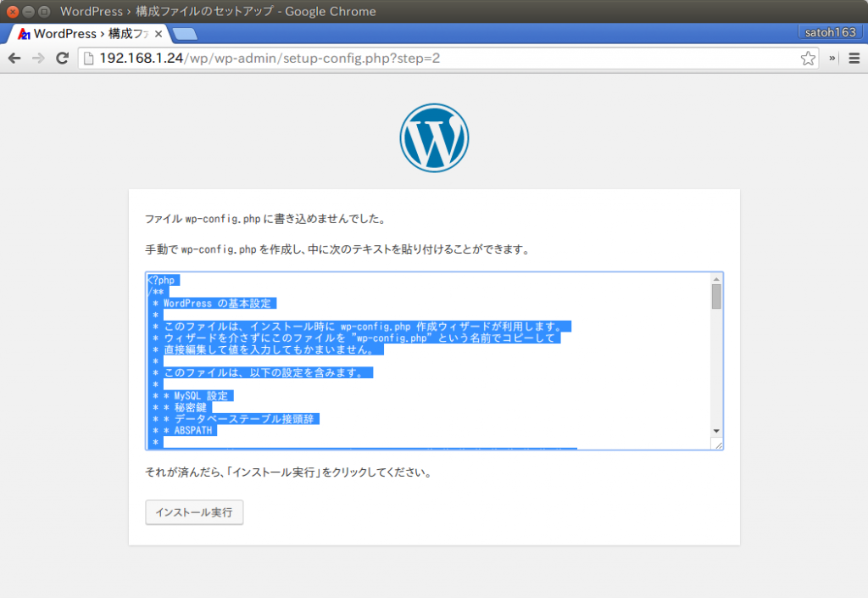
Task: Click '<?php' line in the code box
Action: [x=162, y=280]
